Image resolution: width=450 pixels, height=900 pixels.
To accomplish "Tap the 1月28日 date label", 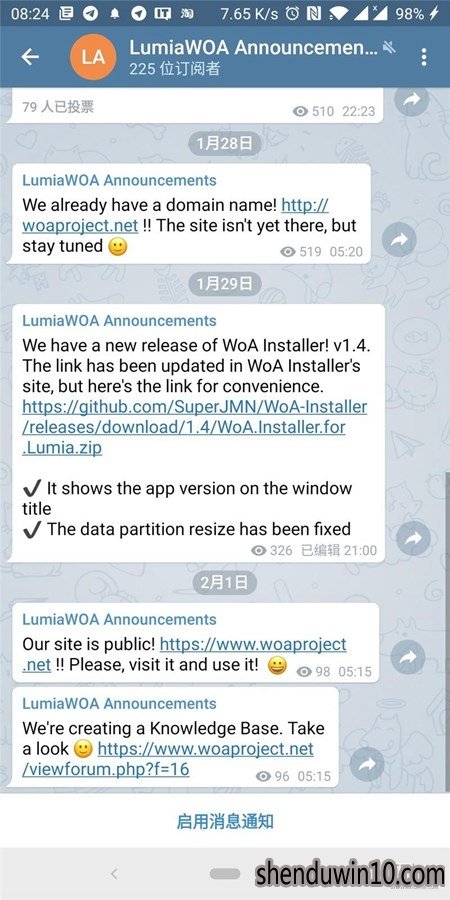I will pos(225,143).
